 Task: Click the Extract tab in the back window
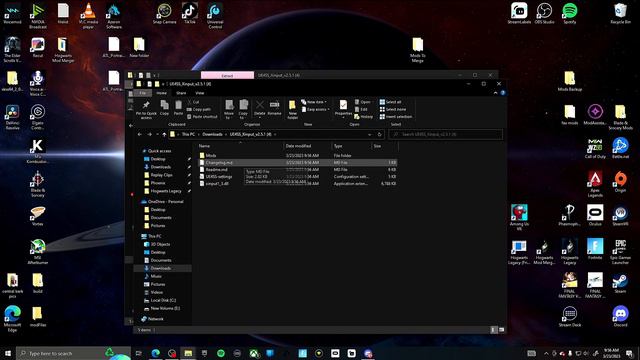click(227, 76)
